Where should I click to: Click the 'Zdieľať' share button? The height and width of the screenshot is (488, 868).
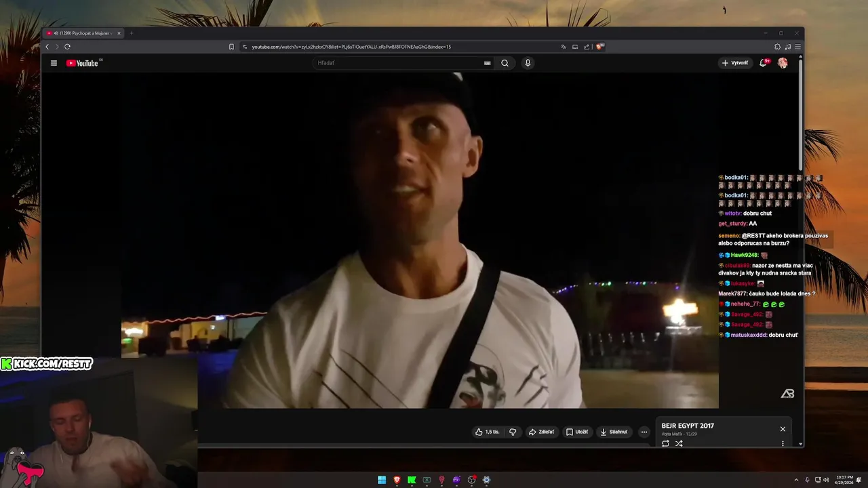pyautogui.click(x=541, y=432)
